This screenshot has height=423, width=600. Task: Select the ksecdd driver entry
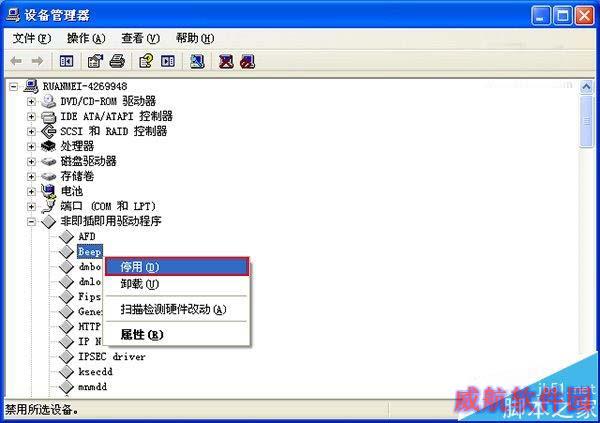(x=95, y=372)
